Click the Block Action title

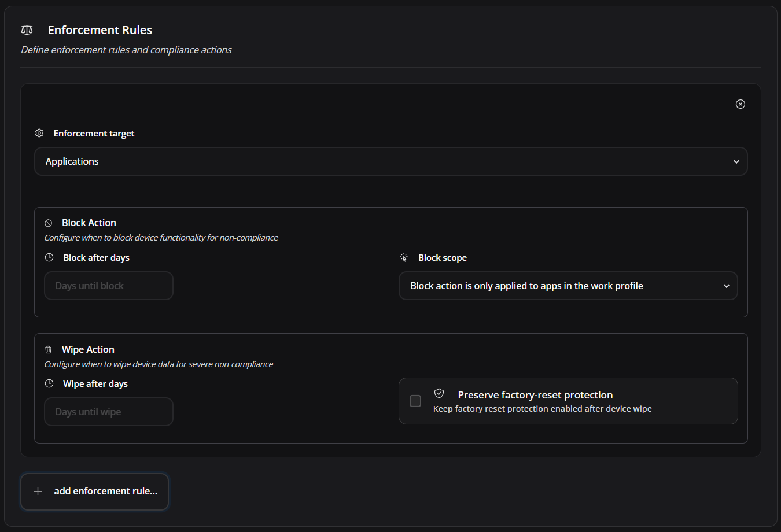[89, 223]
